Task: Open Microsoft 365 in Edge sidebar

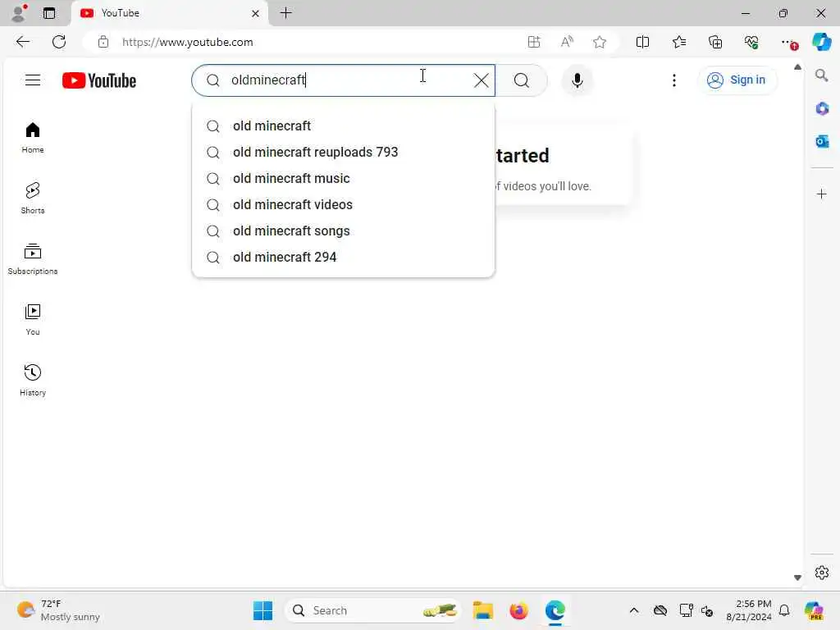Action: (x=822, y=109)
